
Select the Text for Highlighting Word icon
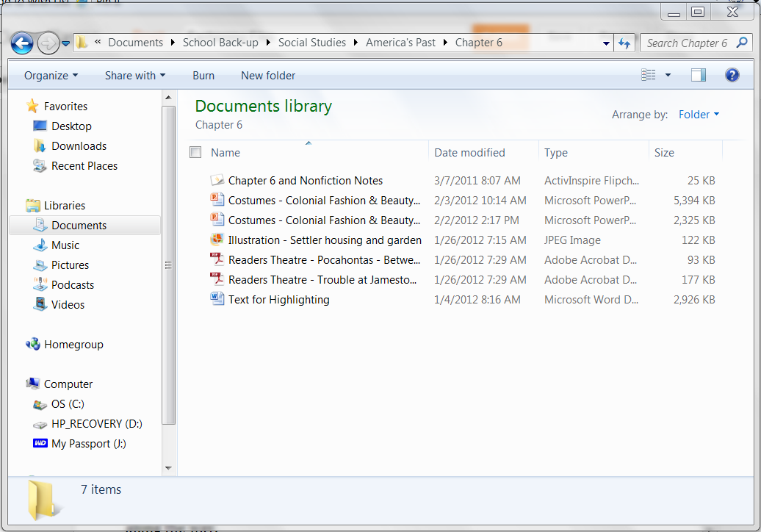(x=217, y=300)
